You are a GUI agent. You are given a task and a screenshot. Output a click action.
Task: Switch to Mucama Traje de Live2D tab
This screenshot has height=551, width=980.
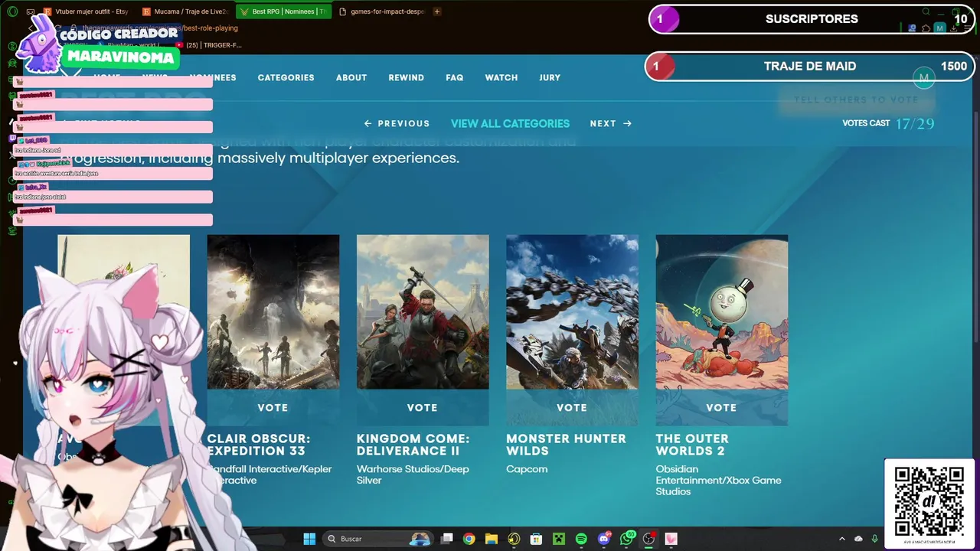[186, 11]
